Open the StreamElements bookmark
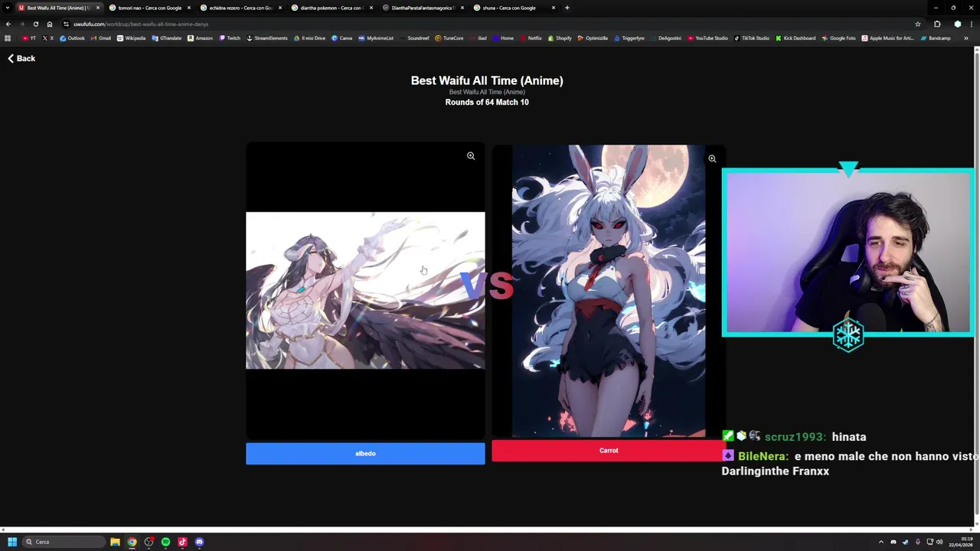The width and height of the screenshot is (980, 551). (x=267, y=38)
